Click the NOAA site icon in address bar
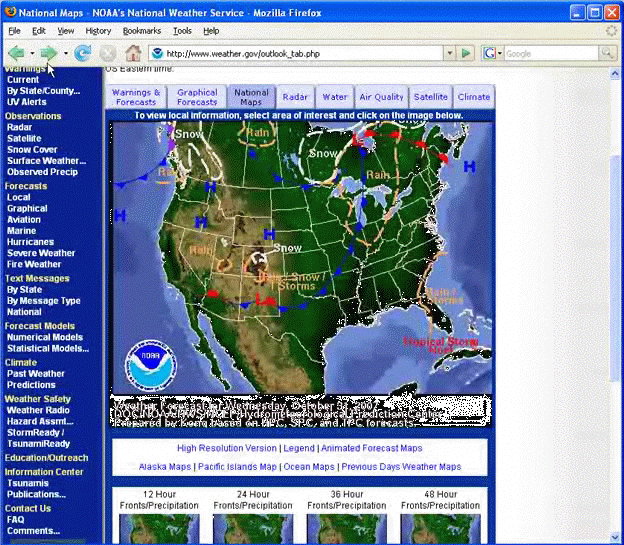This screenshot has height=545, width=624. pyautogui.click(x=158, y=53)
